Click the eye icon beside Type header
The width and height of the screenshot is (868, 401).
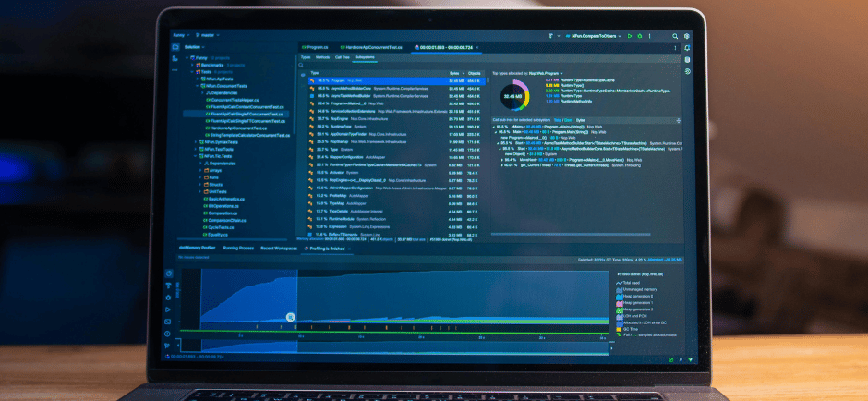click(x=303, y=74)
